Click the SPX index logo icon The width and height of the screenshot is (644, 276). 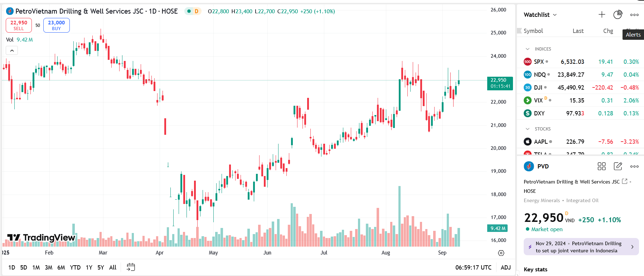pos(528,62)
